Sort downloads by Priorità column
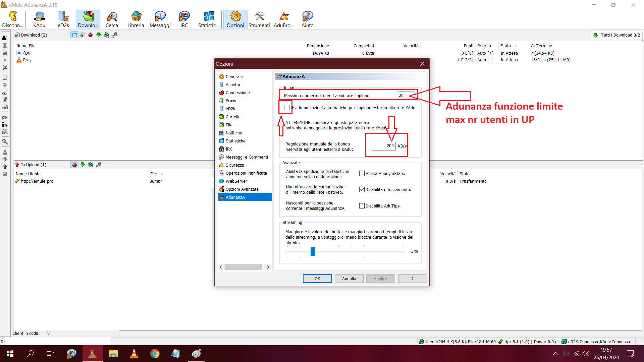The height and width of the screenshot is (362, 644). [x=484, y=46]
